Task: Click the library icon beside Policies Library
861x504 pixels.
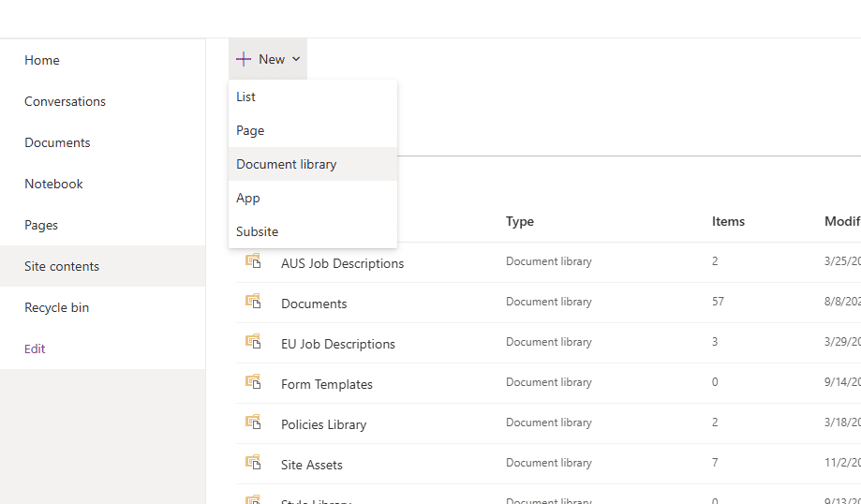Action: pos(253,422)
